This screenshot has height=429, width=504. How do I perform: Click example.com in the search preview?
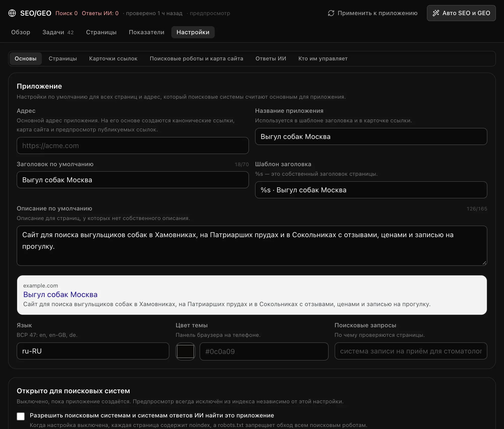click(x=41, y=285)
